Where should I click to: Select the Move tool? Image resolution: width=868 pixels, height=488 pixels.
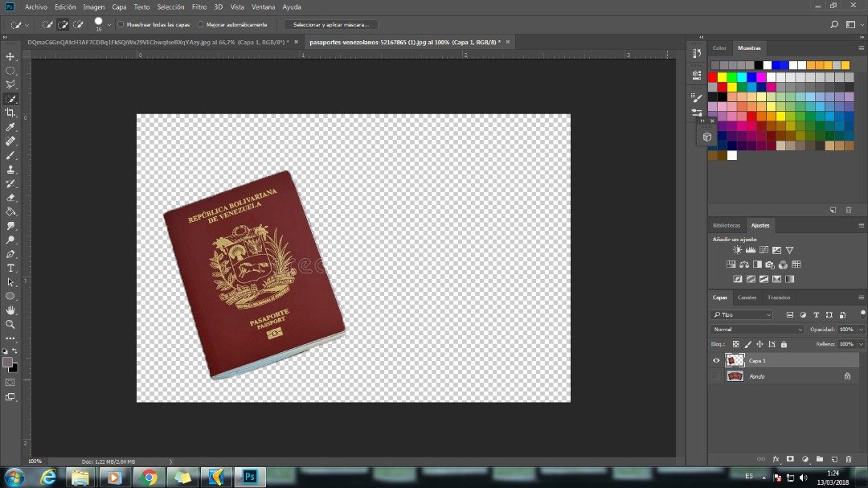(10, 56)
